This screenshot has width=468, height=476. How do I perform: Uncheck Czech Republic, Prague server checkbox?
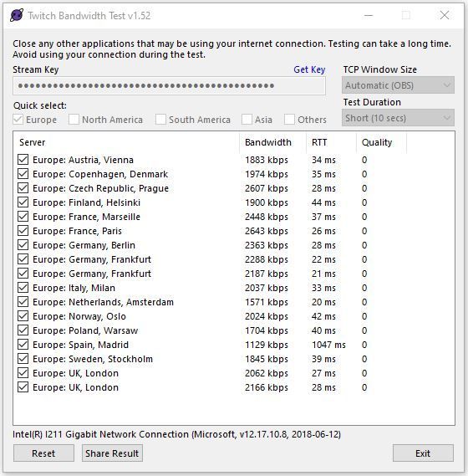[23, 188]
